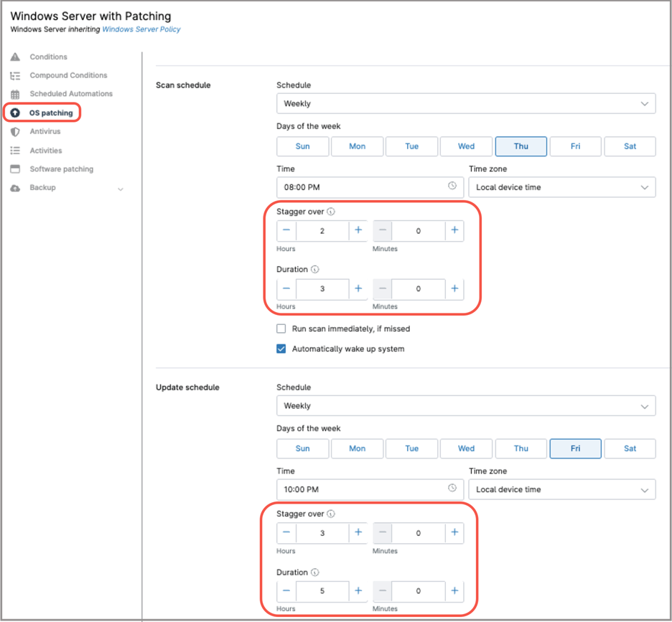672x622 pixels.
Task: Open the OS patching section
Action: pos(50,113)
